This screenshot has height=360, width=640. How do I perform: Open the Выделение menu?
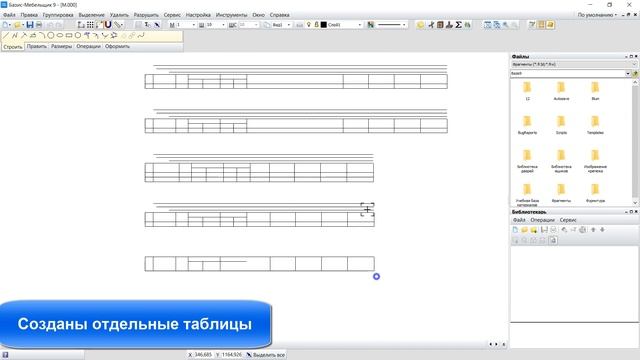(91, 15)
